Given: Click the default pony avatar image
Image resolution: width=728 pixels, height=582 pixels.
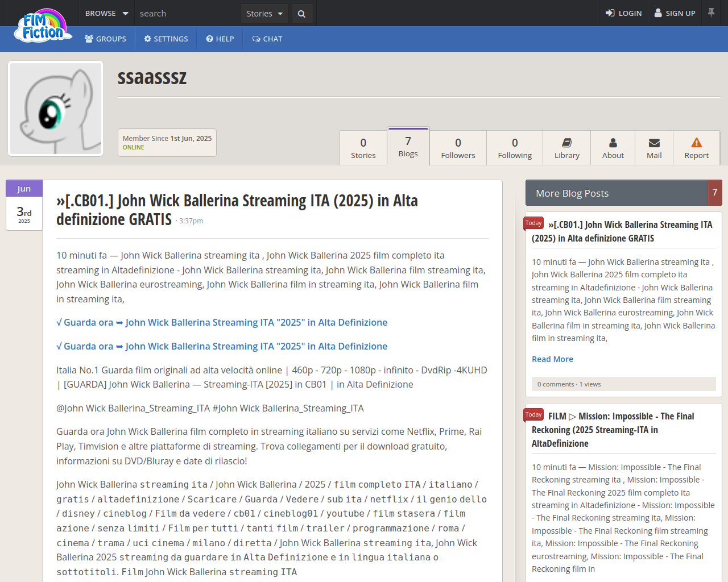Looking at the screenshot, I should (x=56, y=109).
